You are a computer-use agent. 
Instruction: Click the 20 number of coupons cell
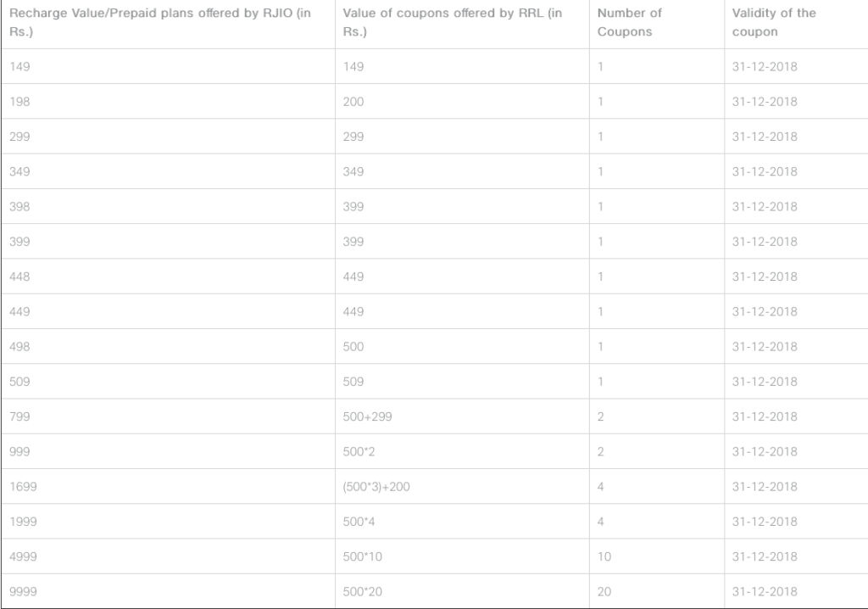tap(657, 590)
